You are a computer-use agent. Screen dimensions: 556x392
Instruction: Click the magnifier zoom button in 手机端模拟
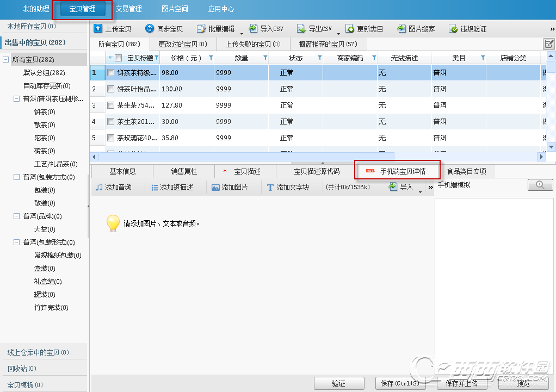pos(540,185)
